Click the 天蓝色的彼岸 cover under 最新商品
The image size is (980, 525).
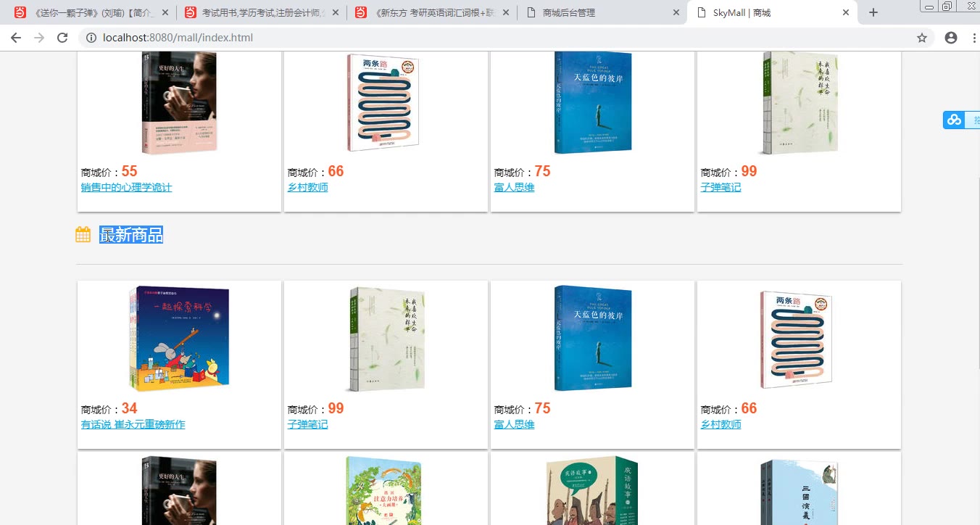(x=593, y=339)
